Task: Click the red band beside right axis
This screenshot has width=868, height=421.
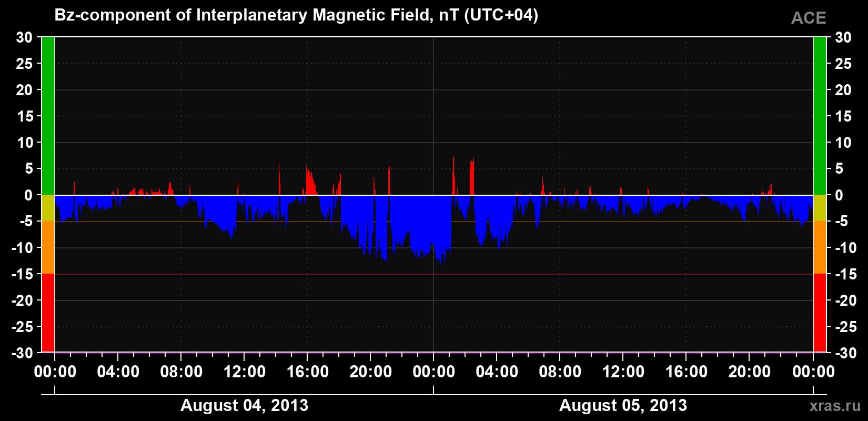Action: (x=820, y=313)
